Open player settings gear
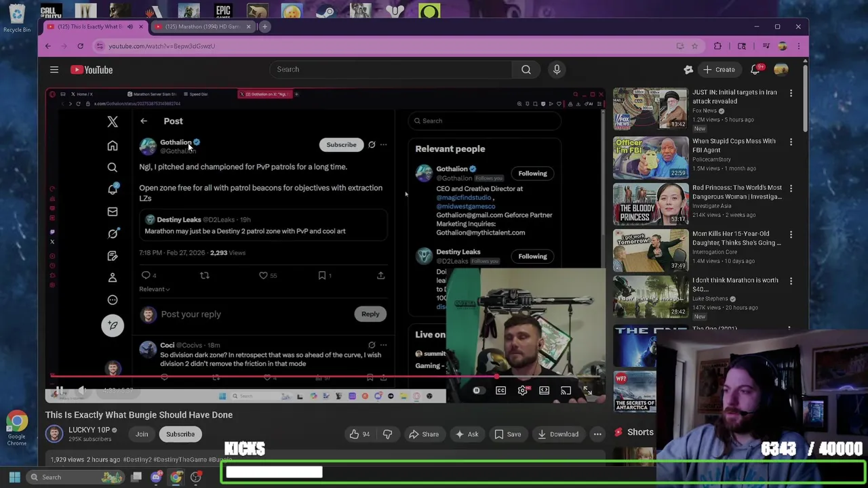 coord(522,390)
